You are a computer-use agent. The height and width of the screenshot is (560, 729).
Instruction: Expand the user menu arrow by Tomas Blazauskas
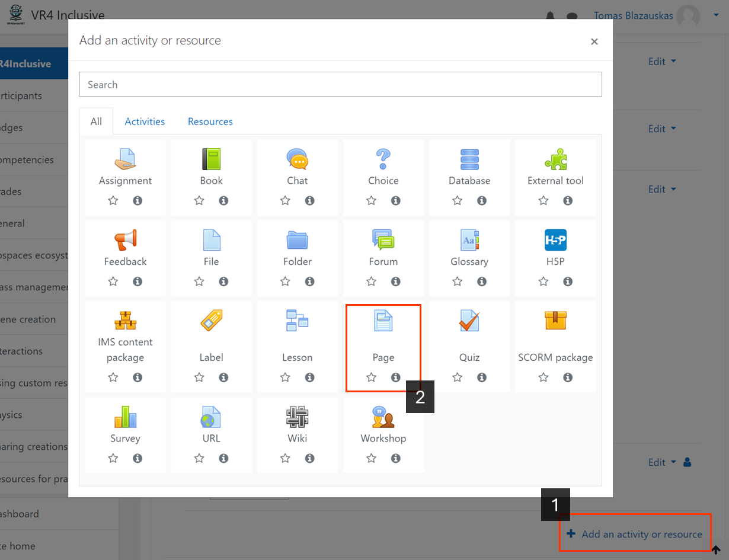pyautogui.click(x=716, y=16)
